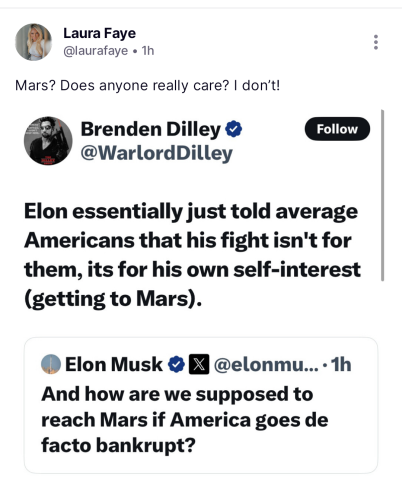
Task: Open Brenden Dilley's avatar image
Action: 48,141
